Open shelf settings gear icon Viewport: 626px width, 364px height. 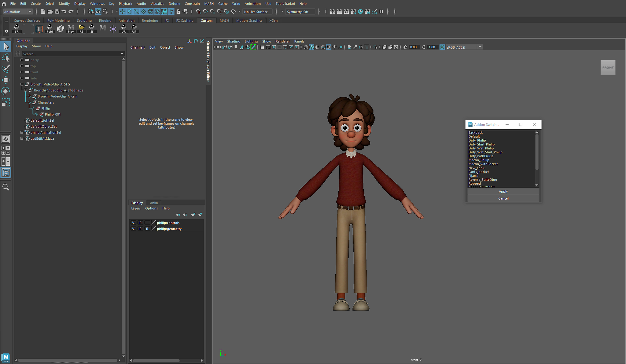[x=6, y=31]
